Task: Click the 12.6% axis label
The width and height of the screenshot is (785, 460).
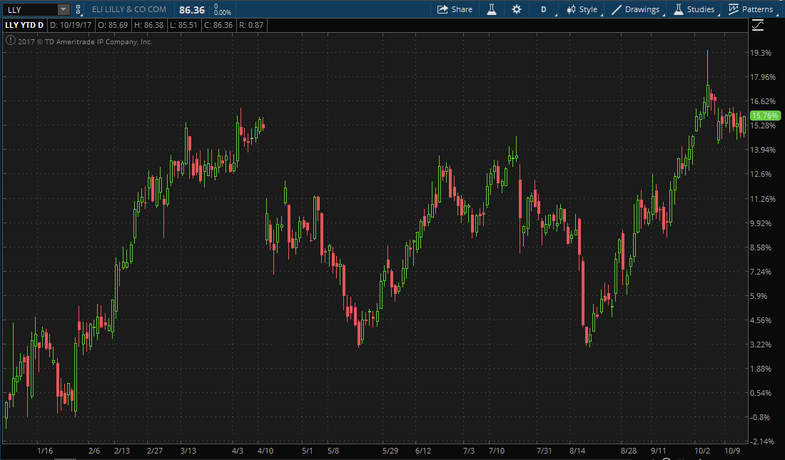Action: pos(761,174)
